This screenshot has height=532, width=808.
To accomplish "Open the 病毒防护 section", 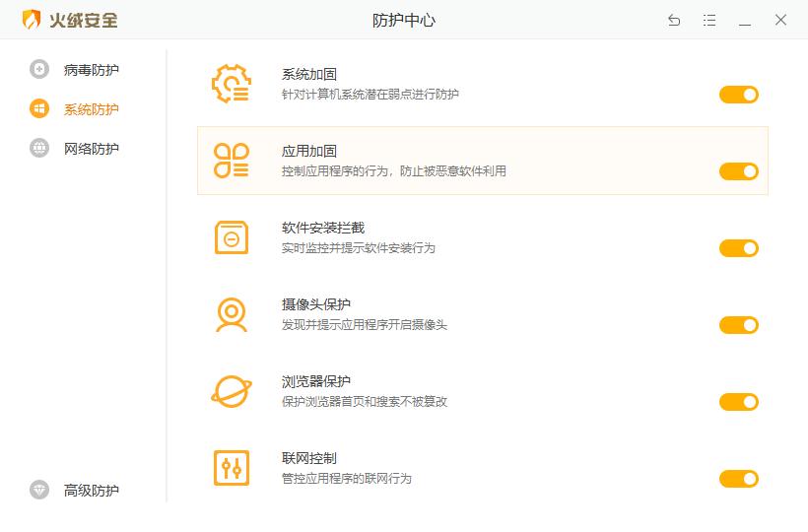I will point(92,70).
